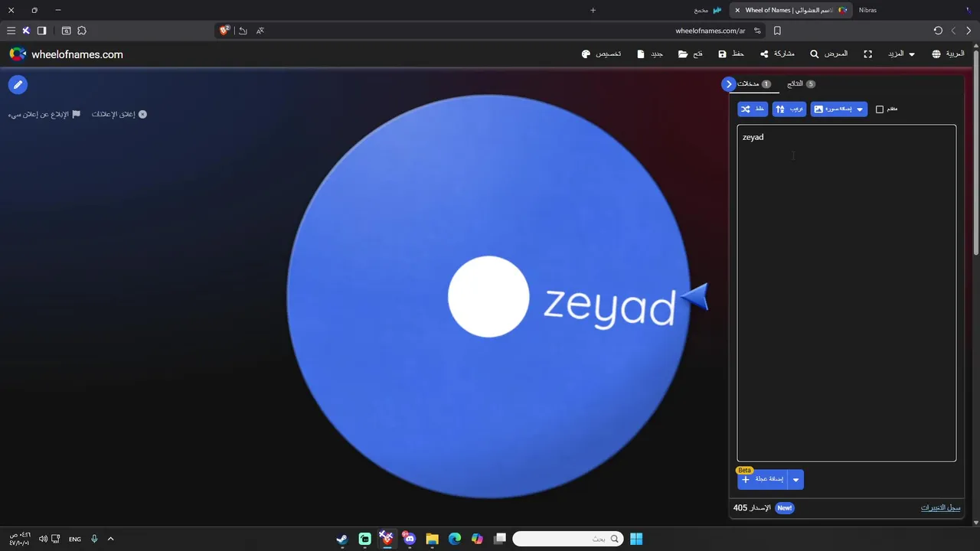Image resolution: width=980 pixels, height=551 pixels.
Task: Shuffle entries with خلط button
Action: click(753, 109)
